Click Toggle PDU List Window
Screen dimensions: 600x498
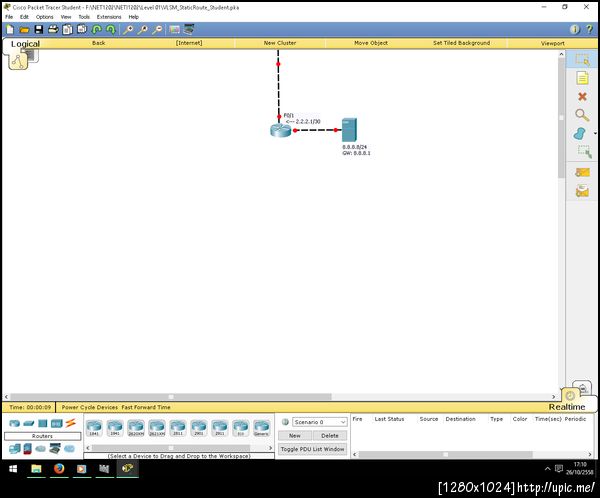pos(313,449)
